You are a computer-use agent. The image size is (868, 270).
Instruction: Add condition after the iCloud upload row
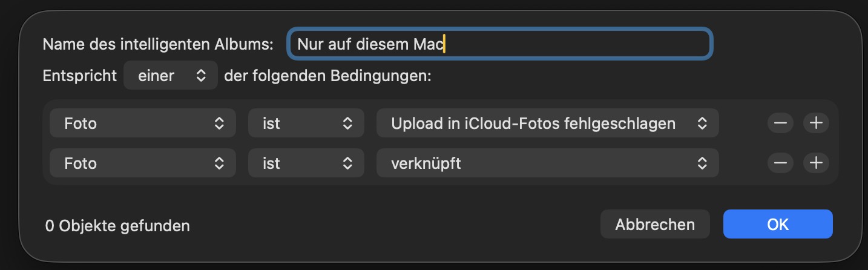coord(816,123)
